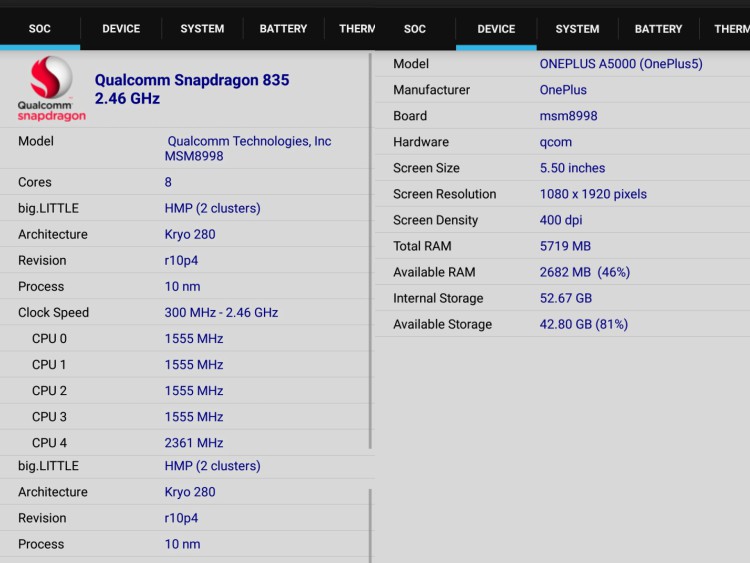Click the cores value '8'

point(168,182)
